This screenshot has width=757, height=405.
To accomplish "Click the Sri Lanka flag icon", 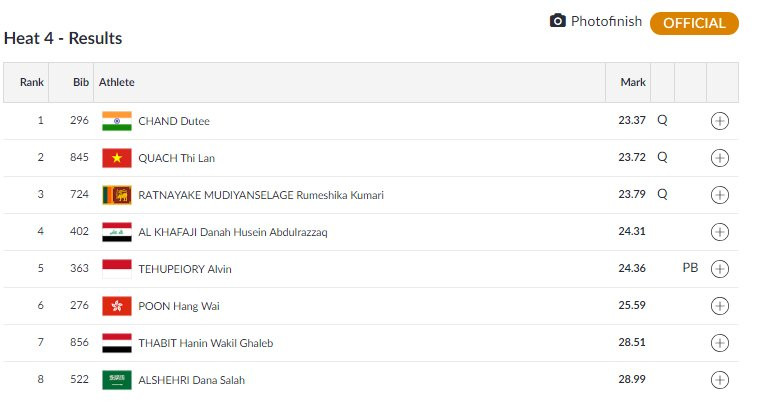I will click(x=117, y=195).
